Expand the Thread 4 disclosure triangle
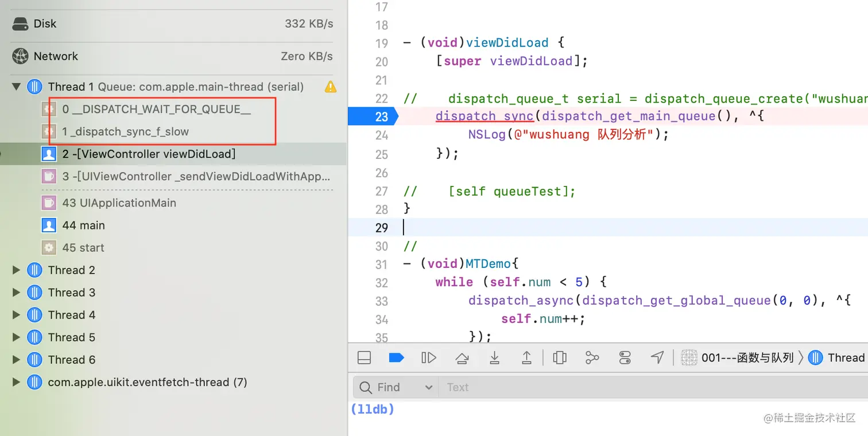868x436 pixels. [x=17, y=315]
